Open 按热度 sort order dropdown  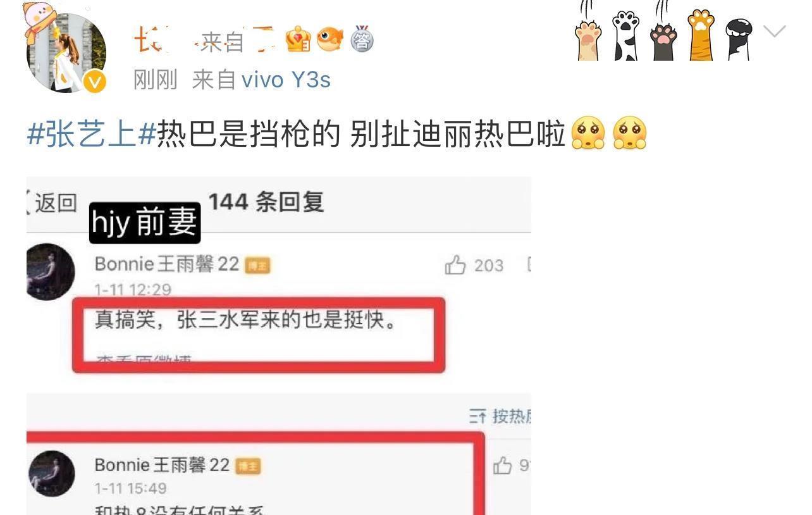pos(500,416)
